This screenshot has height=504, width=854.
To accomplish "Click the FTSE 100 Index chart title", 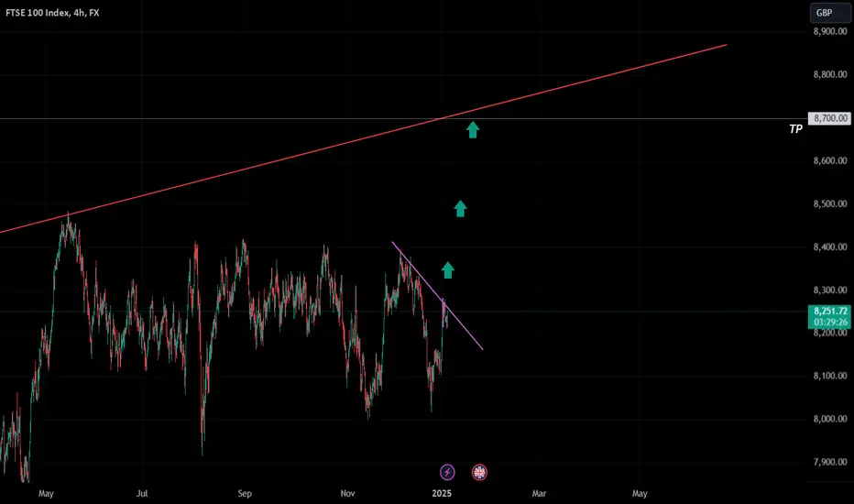I will (52, 13).
